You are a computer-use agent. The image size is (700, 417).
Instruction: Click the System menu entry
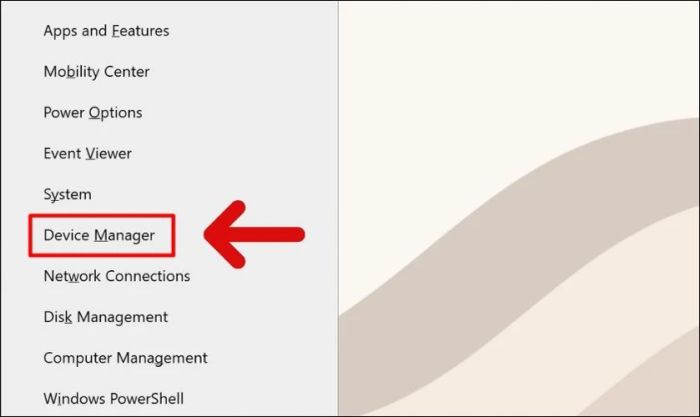[67, 194]
